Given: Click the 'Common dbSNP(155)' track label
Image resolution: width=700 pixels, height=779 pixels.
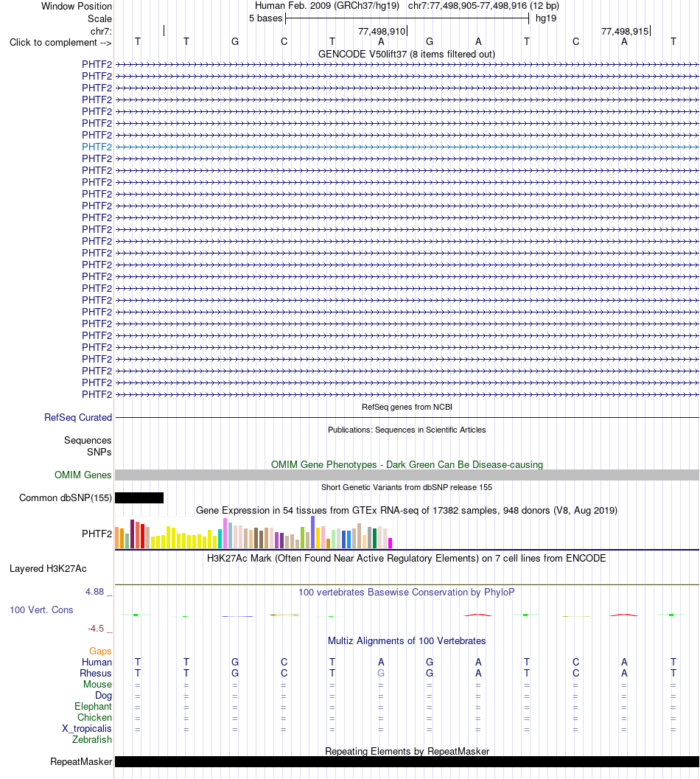Looking at the screenshot, I should point(66,497).
